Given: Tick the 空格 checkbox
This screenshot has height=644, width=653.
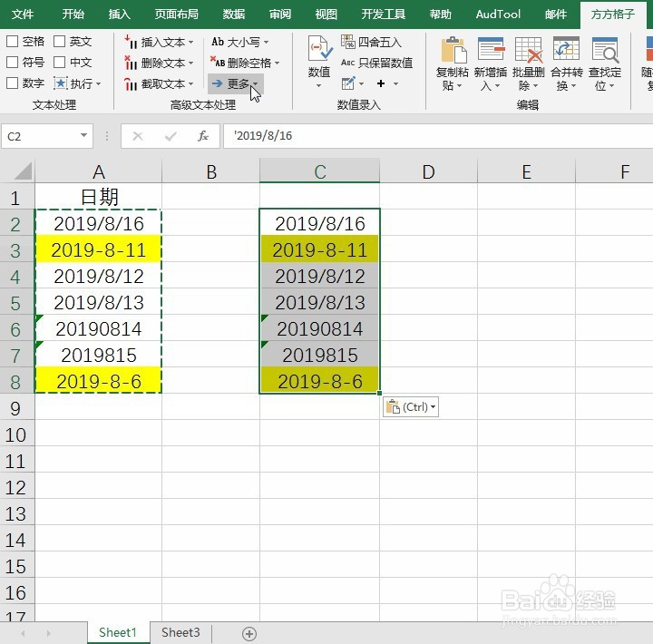Looking at the screenshot, I should [12, 41].
